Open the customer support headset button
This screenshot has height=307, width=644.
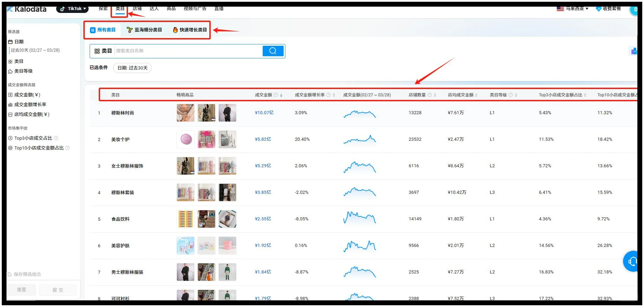click(631, 261)
